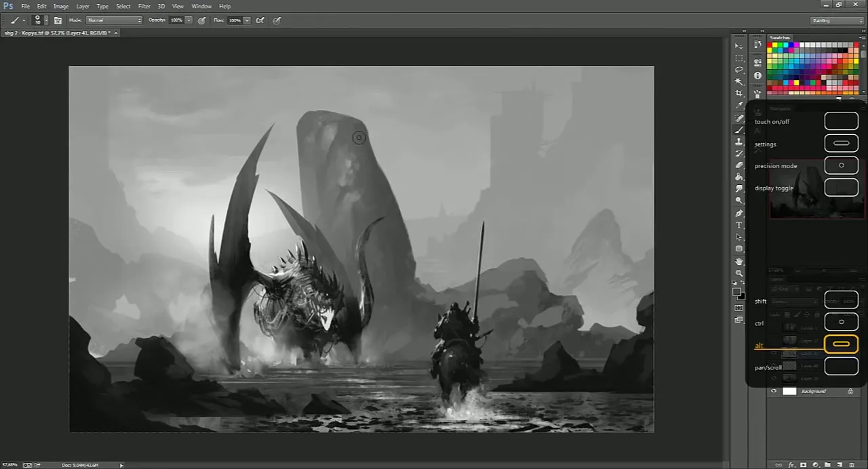
Task: Toggle the touch on/off overlay button
Action: tap(841, 121)
